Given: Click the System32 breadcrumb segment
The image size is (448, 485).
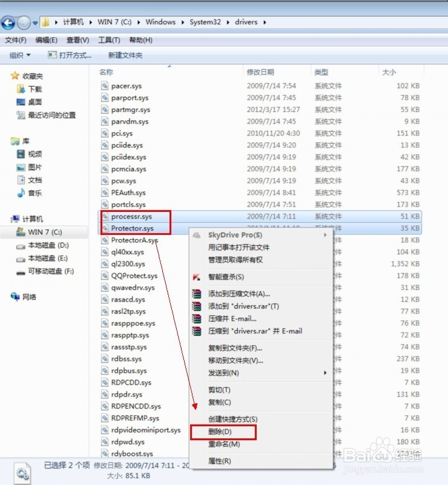Looking at the screenshot, I should (x=205, y=22).
